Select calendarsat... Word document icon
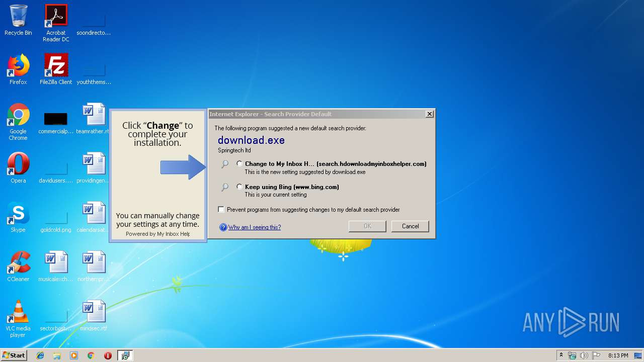The height and width of the screenshot is (362, 644). (x=94, y=217)
